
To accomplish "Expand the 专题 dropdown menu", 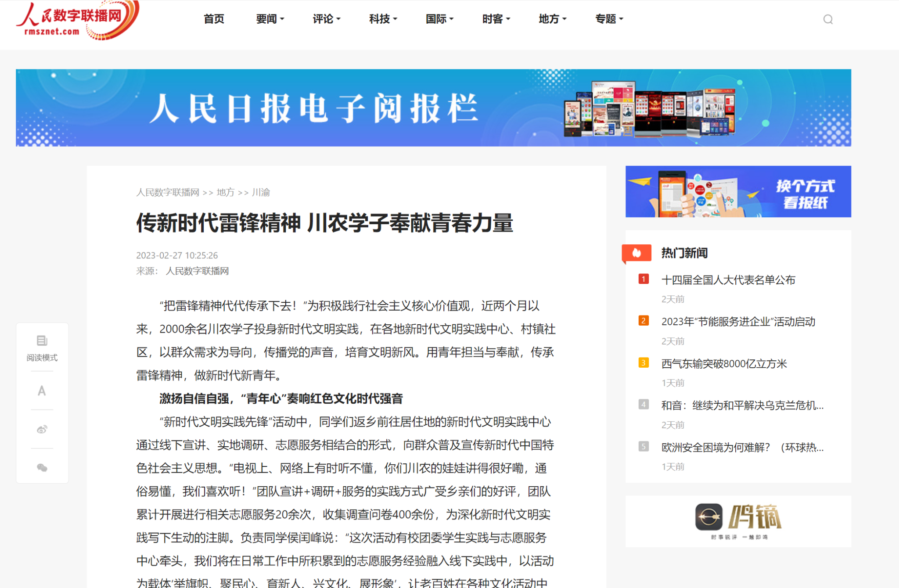I will 609,19.
